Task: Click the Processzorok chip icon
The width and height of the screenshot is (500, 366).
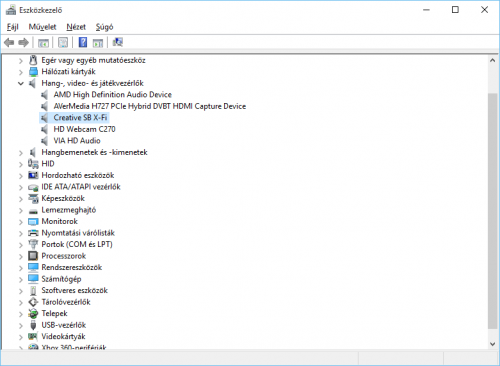Action: point(33,256)
